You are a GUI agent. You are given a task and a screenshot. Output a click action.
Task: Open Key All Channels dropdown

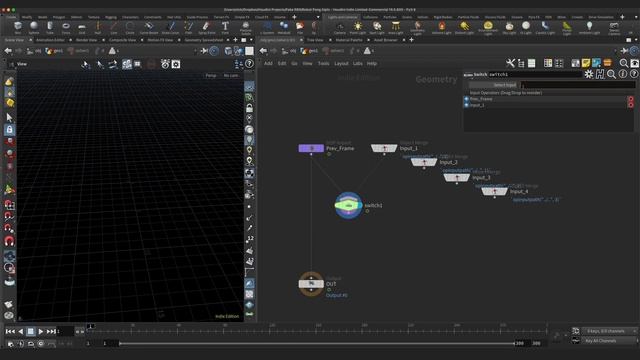(x=610, y=340)
